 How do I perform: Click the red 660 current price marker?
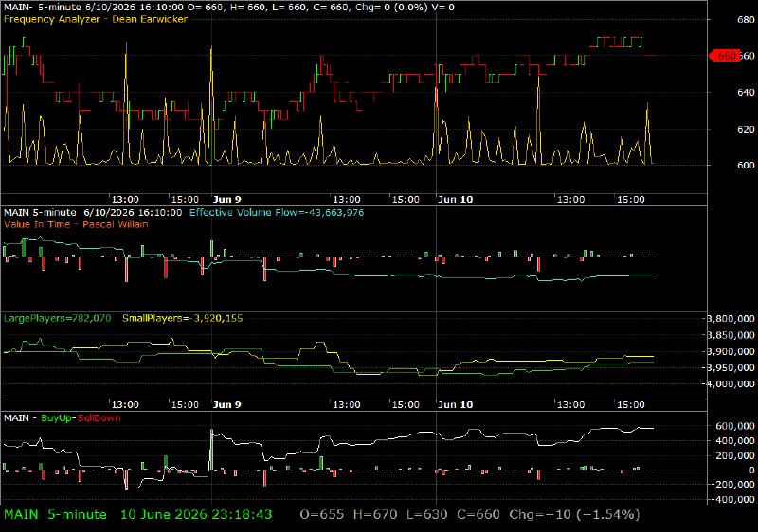tap(724, 56)
